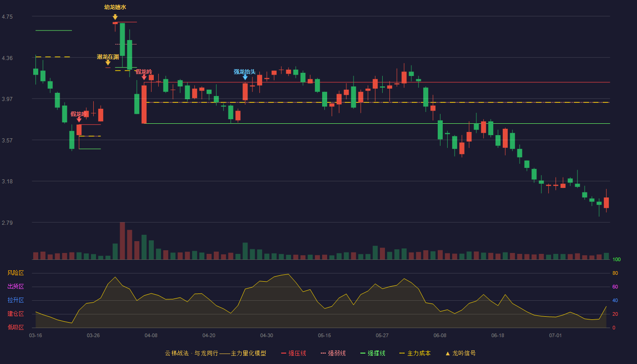Click 假龙吟 arrow above the 3.57 gridline
Viewport: 637px width, 364px height.
[79, 120]
